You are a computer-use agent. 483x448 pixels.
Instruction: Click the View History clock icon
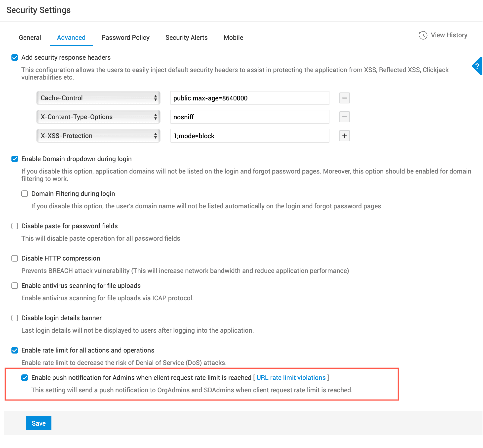click(423, 35)
